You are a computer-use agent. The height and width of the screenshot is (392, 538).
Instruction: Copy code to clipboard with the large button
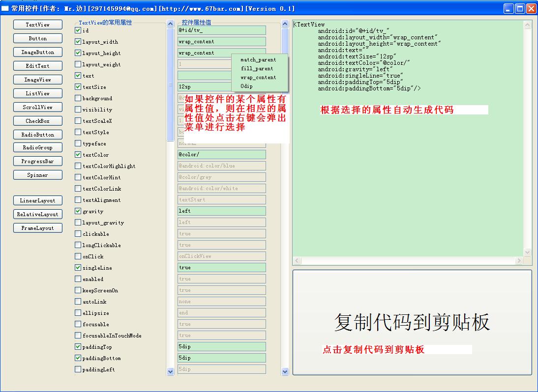coord(412,322)
